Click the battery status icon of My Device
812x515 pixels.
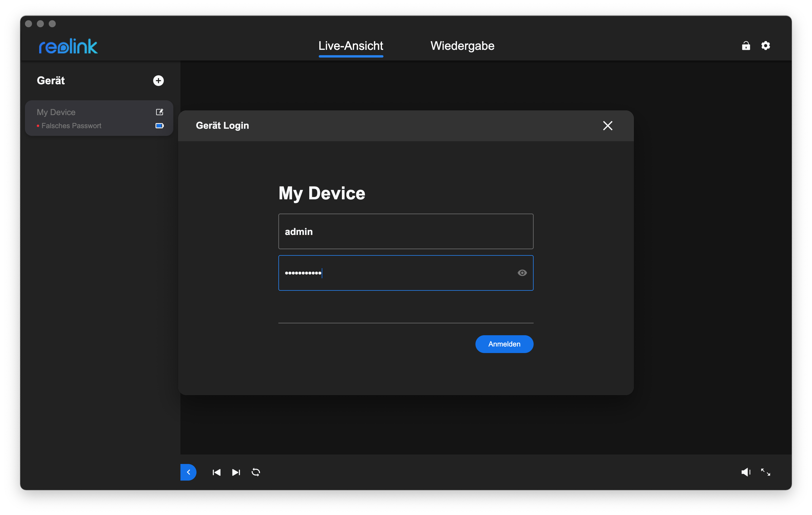tap(159, 126)
